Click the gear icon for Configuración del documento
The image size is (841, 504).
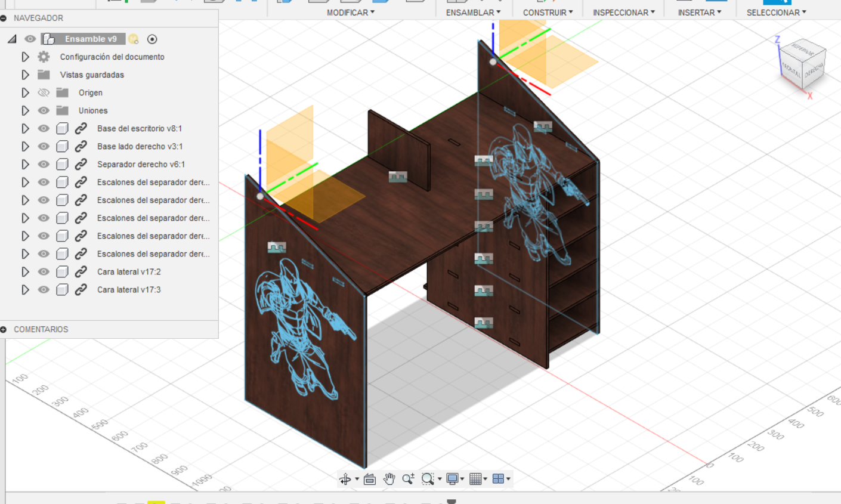pyautogui.click(x=44, y=57)
